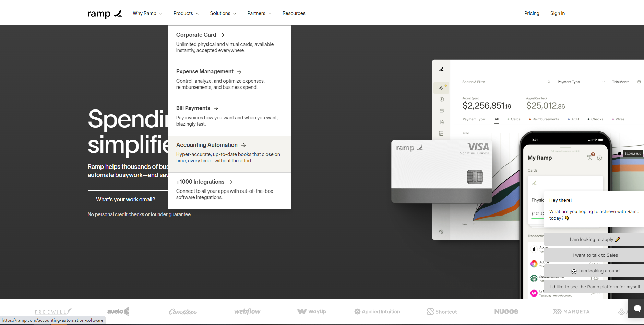Click the NUGGS customer logo
Viewport: 644px width, 325px height.
click(x=506, y=312)
